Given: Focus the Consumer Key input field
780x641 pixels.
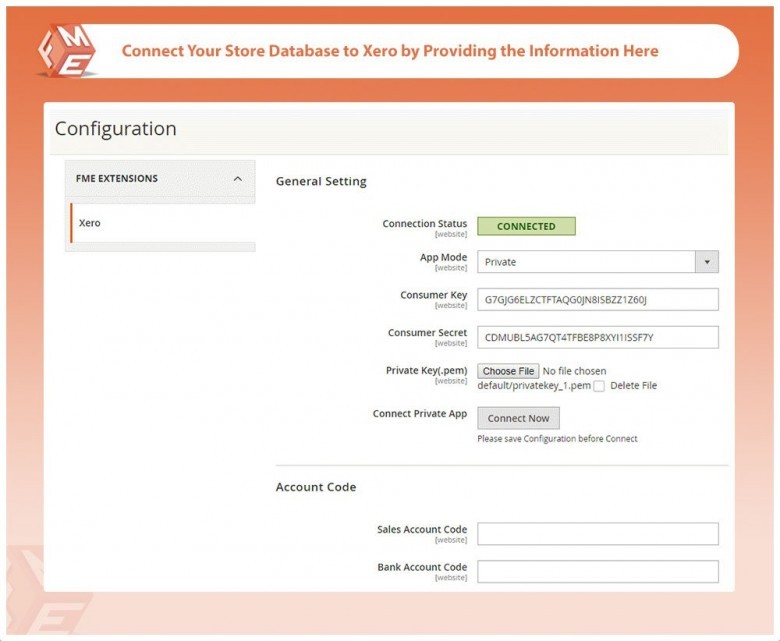Looking at the screenshot, I should 597,300.
